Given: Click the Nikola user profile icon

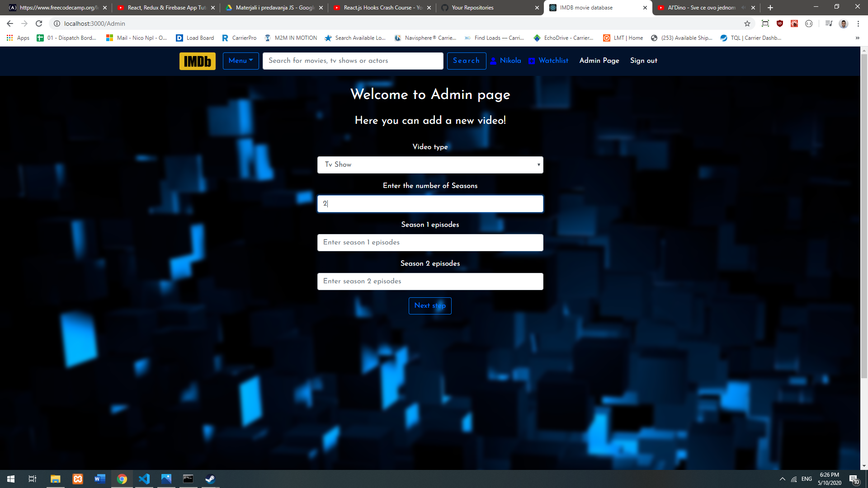Looking at the screenshot, I should pos(493,61).
